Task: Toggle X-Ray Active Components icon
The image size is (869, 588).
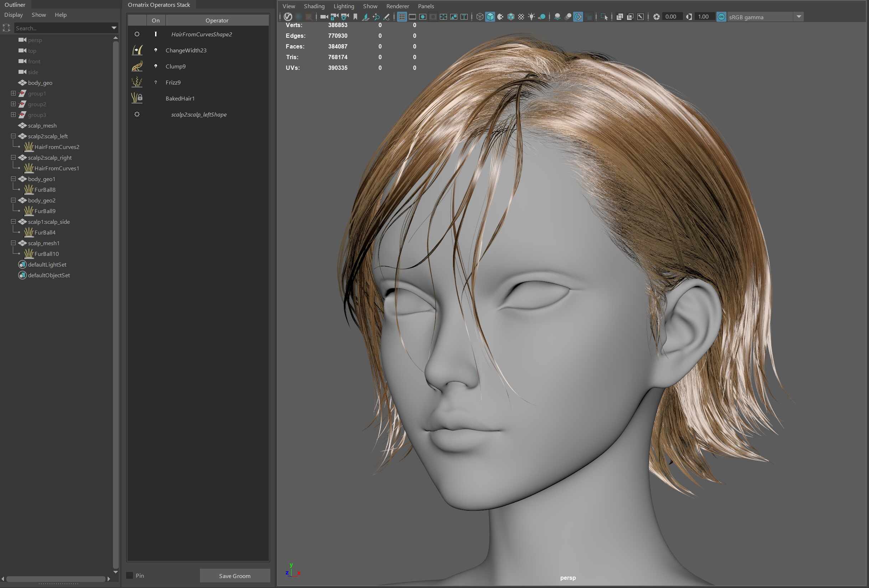Action: coord(630,17)
